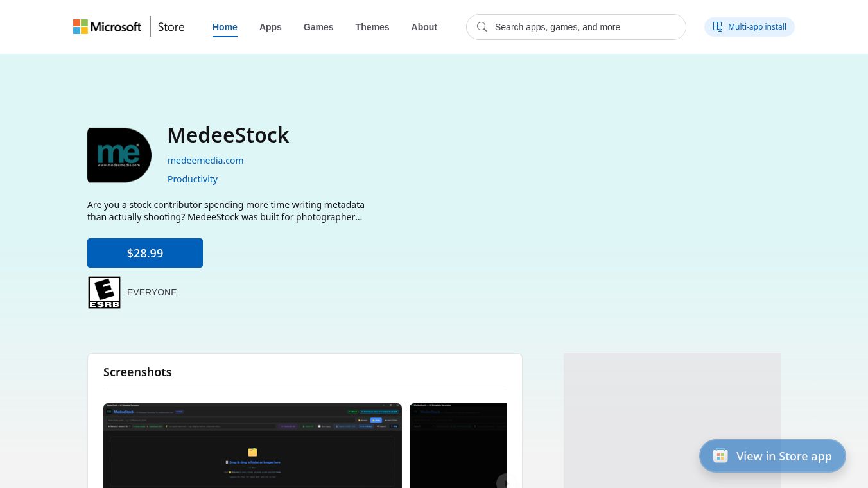Image resolution: width=868 pixels, height=488 pixels.
Task: Open the first MedeeStock screenshot thumbnail
Action: [x=252, y=446]
